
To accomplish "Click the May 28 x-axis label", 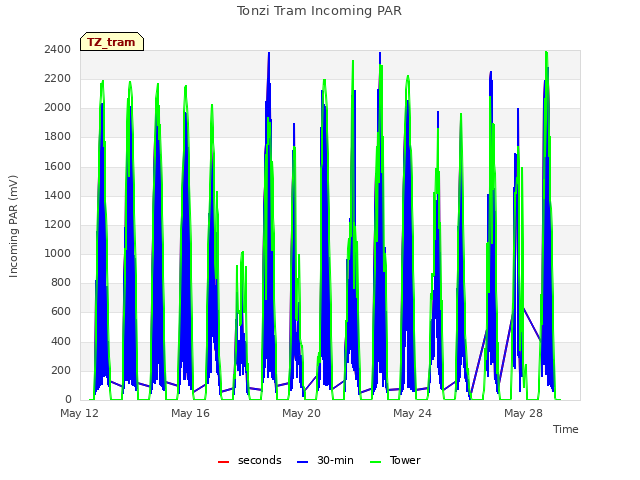I will (x=523, y=413).
